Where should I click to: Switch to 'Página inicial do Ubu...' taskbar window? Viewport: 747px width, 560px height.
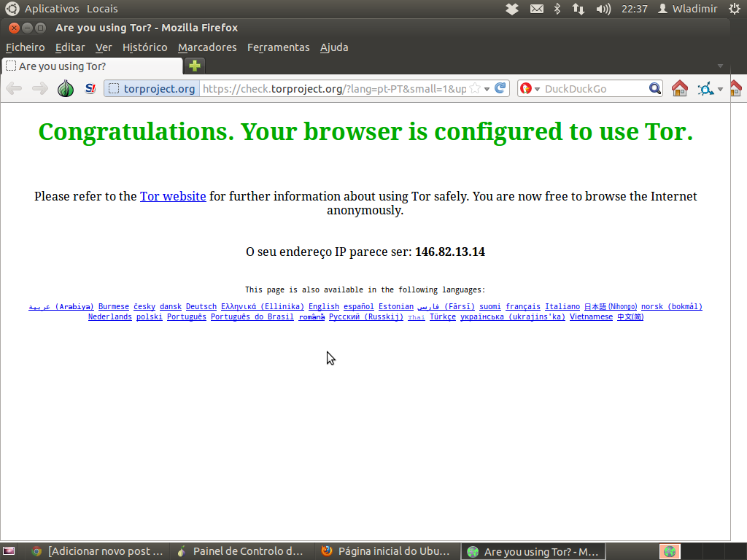tap(386, 551)
